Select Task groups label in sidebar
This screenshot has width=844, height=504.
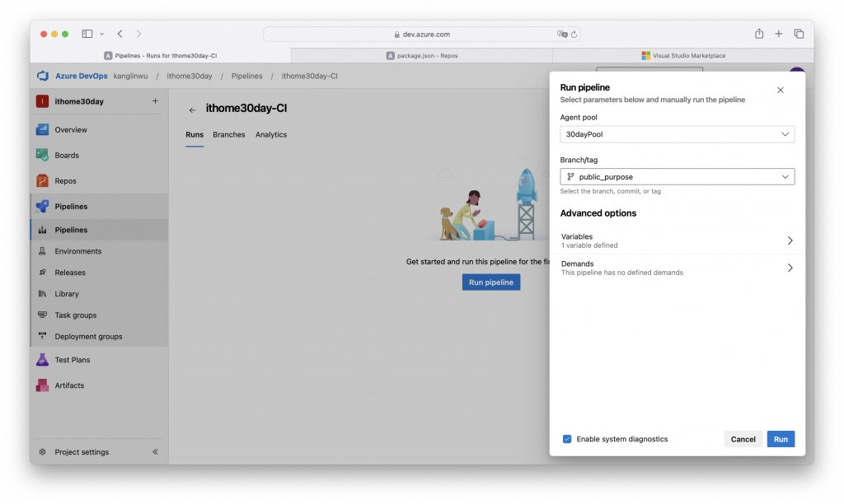tap(75, 315)
